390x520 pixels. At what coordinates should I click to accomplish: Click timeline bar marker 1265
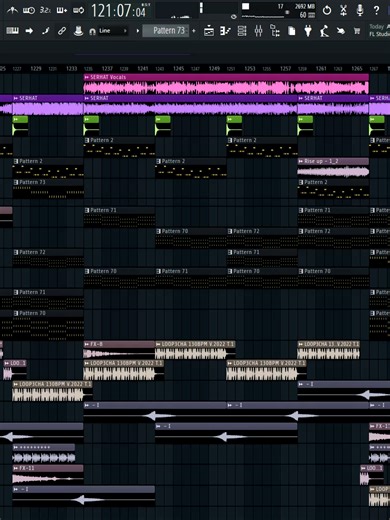pyautogui.click(x=357, y=69)
